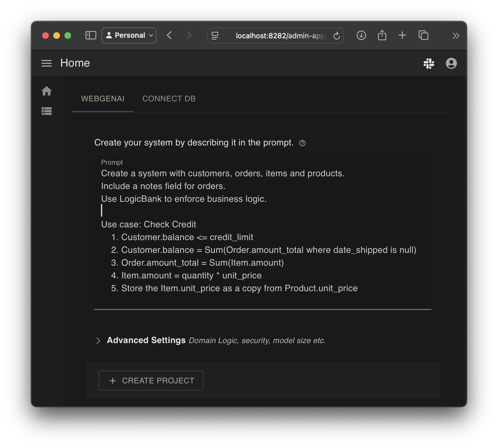498x448 pixels.
Task: Show help for the prompt description
Action: click(302, 143)
